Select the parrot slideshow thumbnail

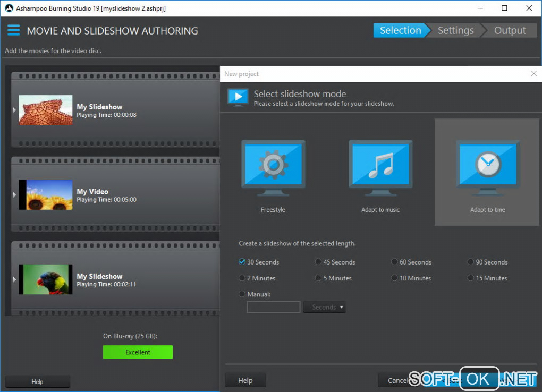click(46, 279)
